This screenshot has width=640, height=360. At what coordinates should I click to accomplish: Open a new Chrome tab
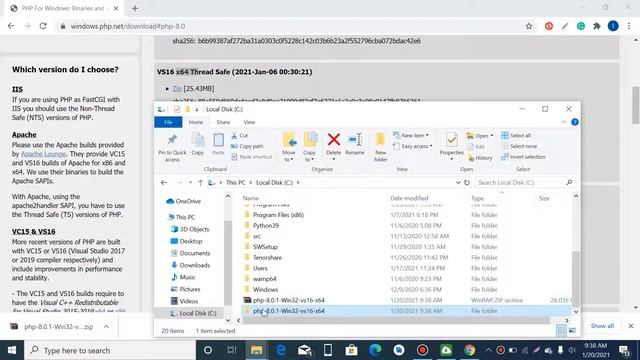(135, 8)
